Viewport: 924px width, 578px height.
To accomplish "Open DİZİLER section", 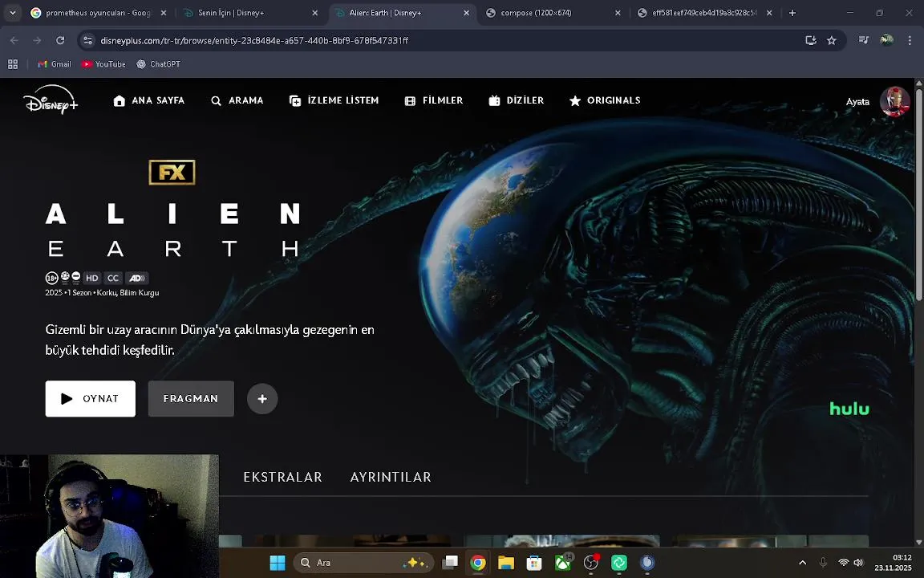I will pos(517,101).
